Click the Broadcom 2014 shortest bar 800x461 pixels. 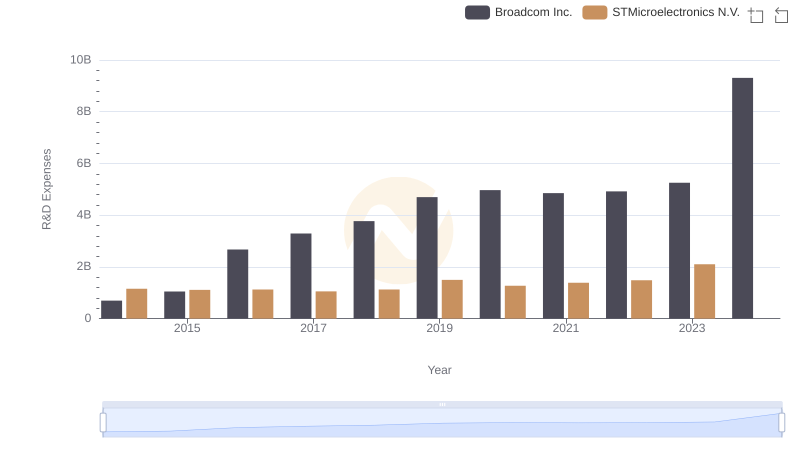click(111, 310)
